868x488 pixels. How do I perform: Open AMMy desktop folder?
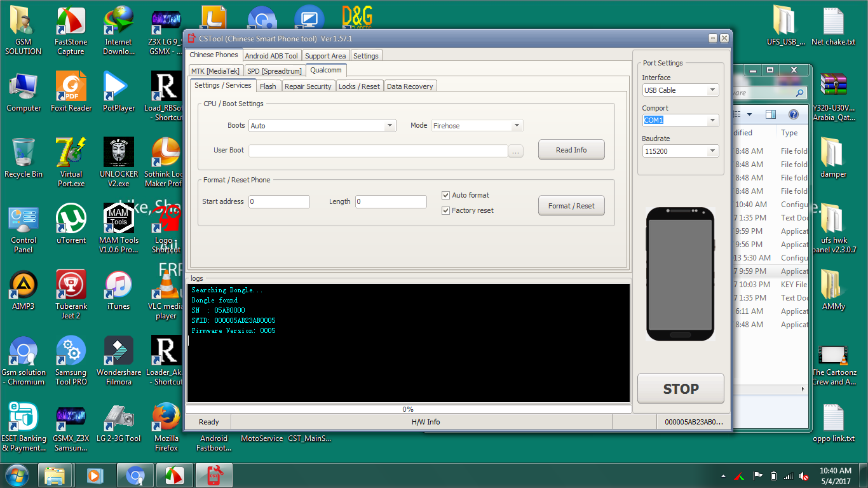click(833, 290)
